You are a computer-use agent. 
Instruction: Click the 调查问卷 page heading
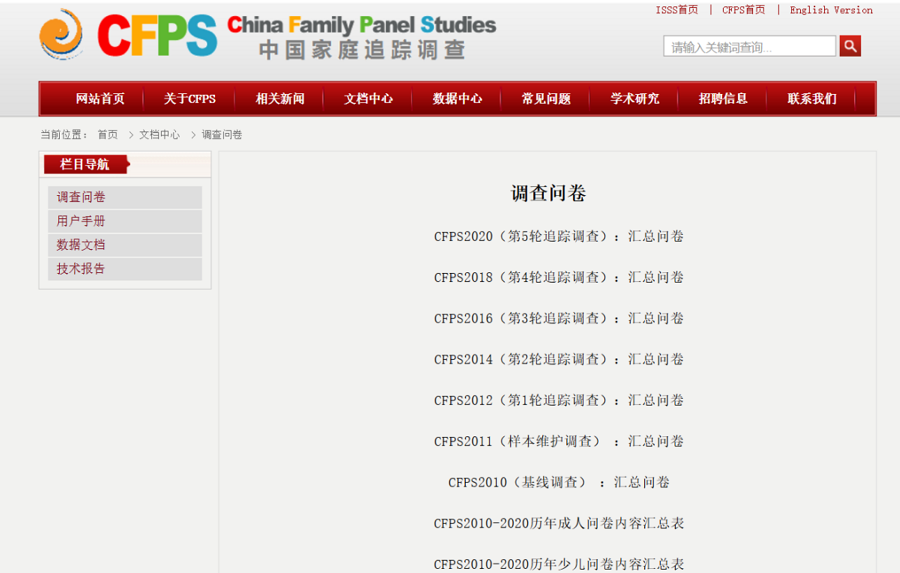[549, 193]
